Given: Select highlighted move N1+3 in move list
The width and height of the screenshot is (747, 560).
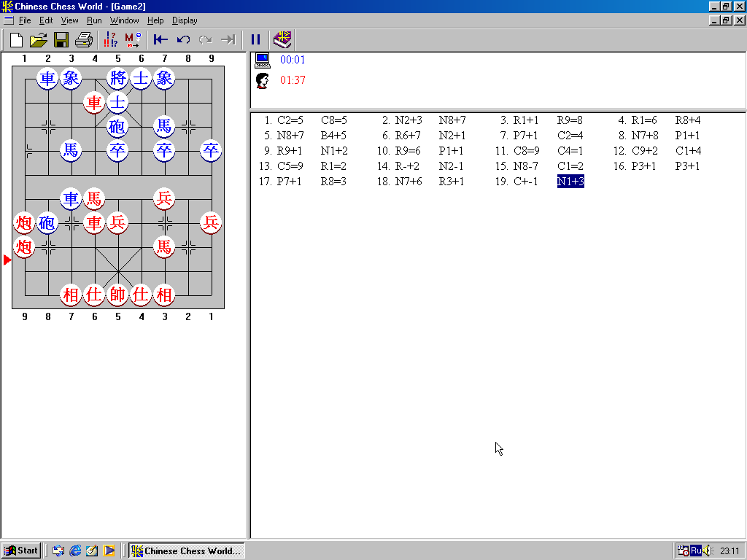Looking at the screenshot, I should pos(570,182).
